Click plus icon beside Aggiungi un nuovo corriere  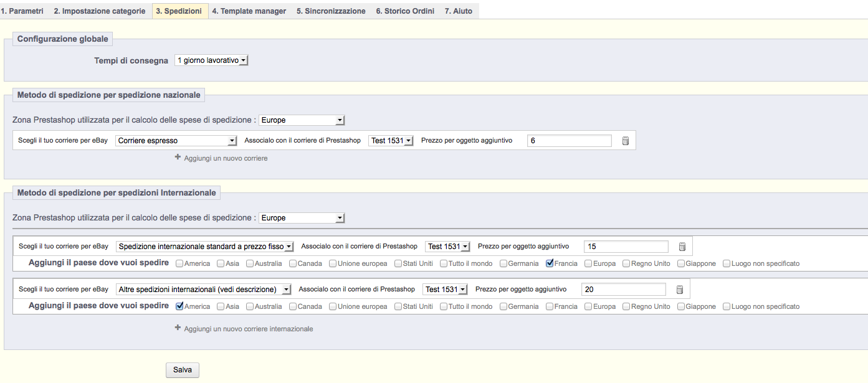[x=178, y=158]
